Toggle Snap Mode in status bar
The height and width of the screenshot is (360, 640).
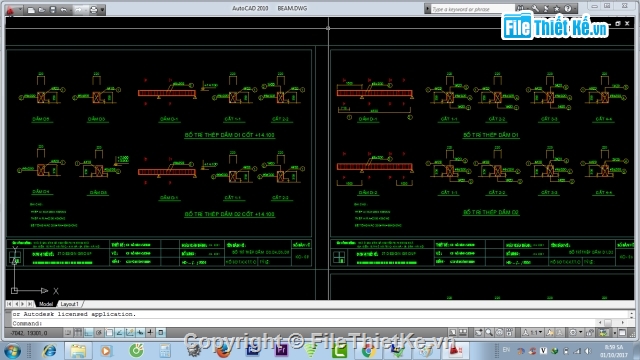[68, 333]
